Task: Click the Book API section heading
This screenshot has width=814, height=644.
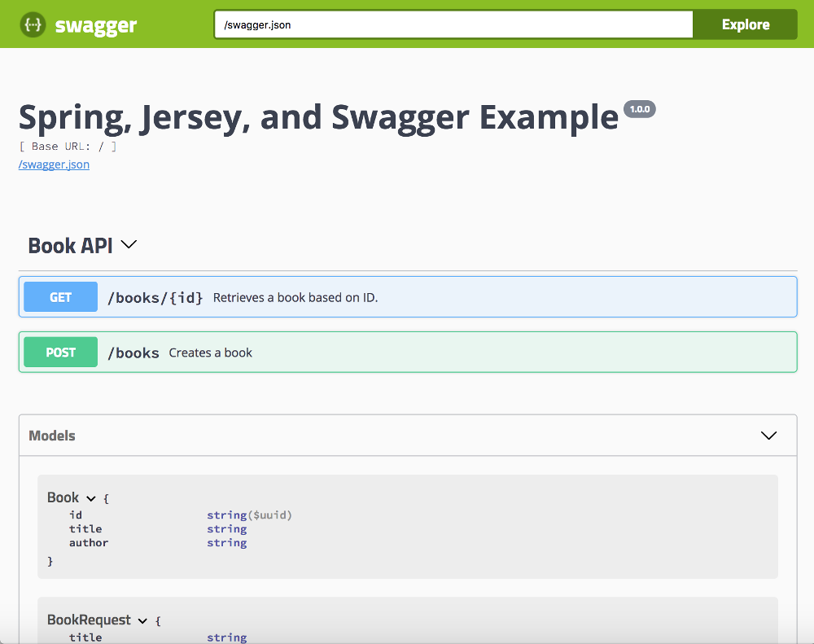Action: tap(70, 246)
